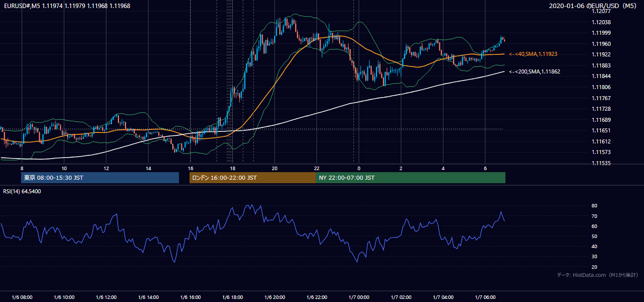Open the HistData.com data source credit
This screenshot has width=644, height=302.
(598, 275)
